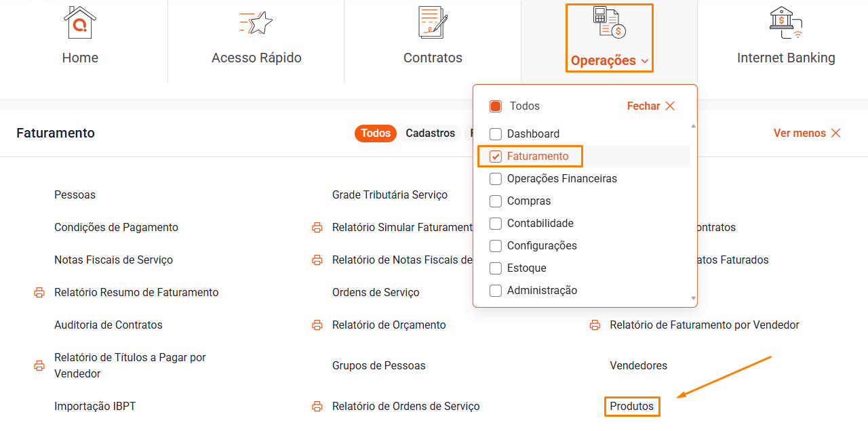The width and height of the screenshot is (868, 431).
Task: Toggle the Todos checkbox in dropdown
Action: pyautogui.click(x=496, y=106)
